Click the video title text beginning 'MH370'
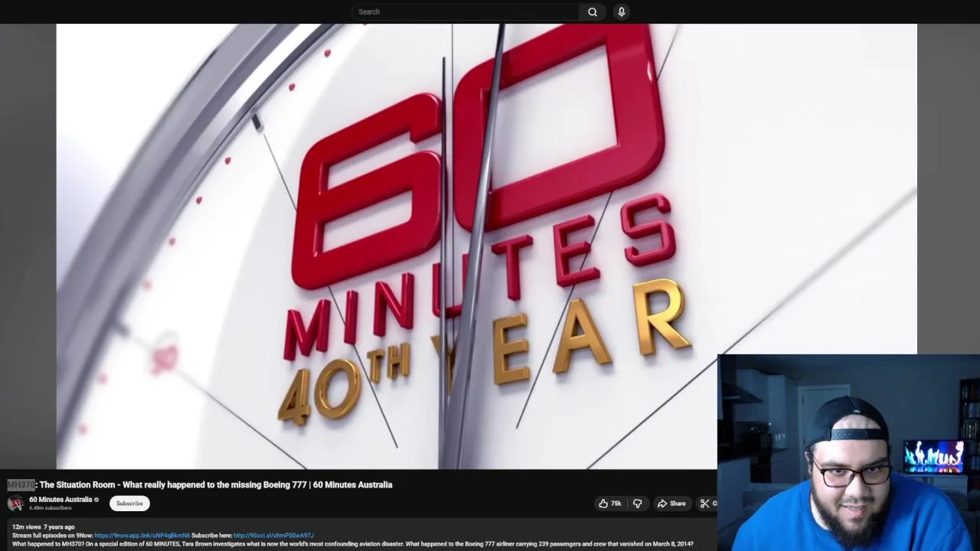Viewport: 980px width, 551px height. coord(200,484)
